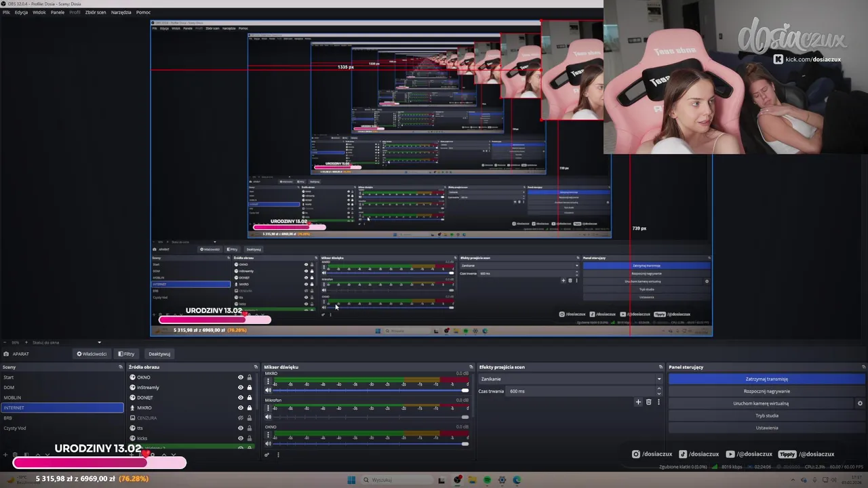Screen dimensions: 868x488
Task: Toggle visibility of the kicks source
Action: coord(241,439)
